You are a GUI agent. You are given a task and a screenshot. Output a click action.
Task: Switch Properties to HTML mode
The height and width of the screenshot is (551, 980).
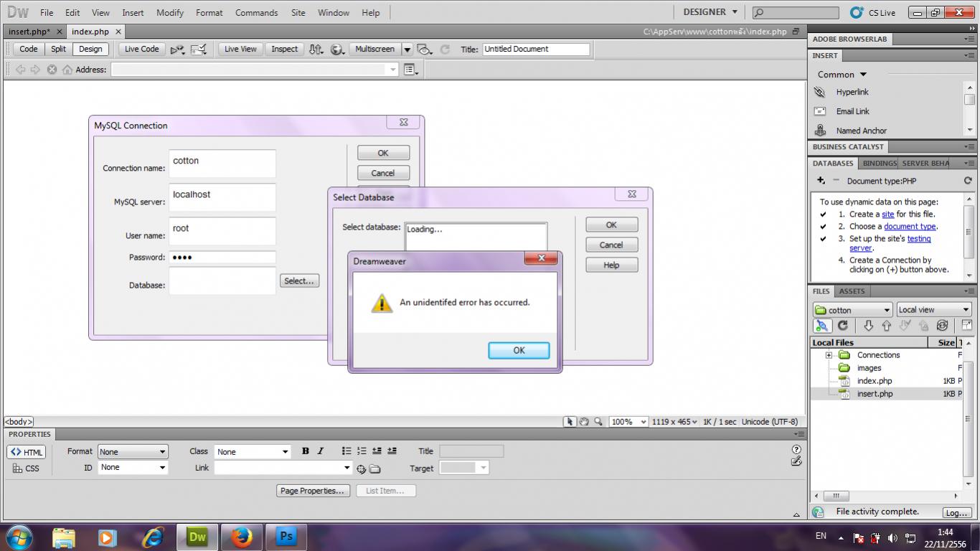point(27,452)
